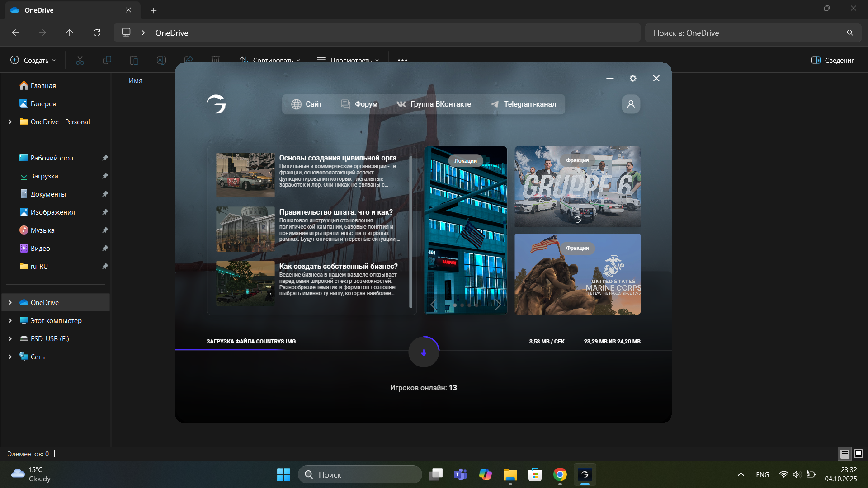Expand the OneDrive - Personal tree node

[x=10, y=122]
